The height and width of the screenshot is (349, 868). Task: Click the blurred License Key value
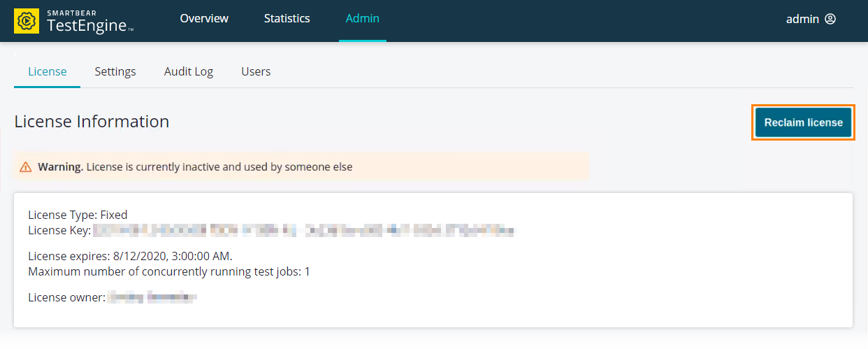(x=304, y=230)
